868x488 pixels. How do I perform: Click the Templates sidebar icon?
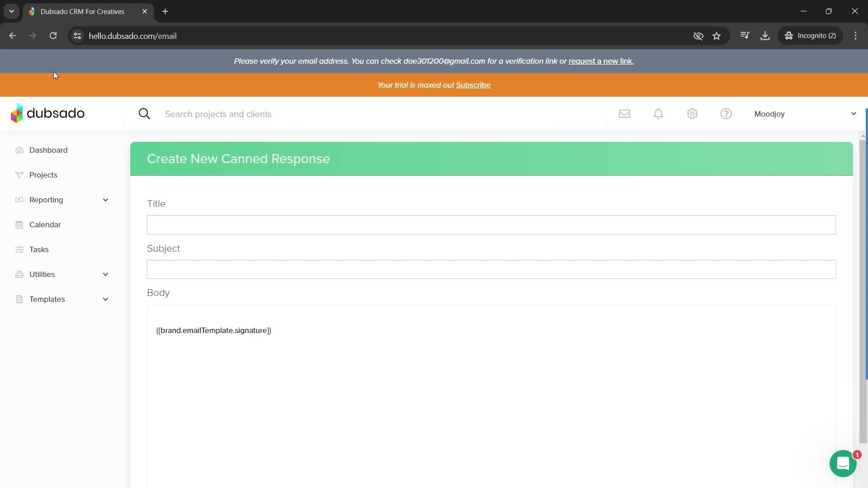[19, 299]
